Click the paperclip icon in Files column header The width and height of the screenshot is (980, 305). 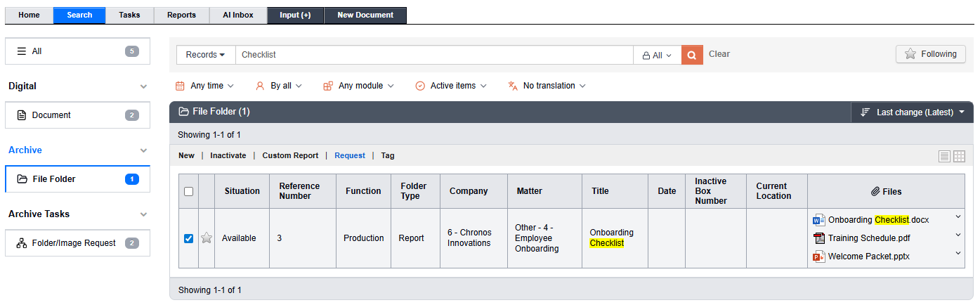(x=875, y=191)
